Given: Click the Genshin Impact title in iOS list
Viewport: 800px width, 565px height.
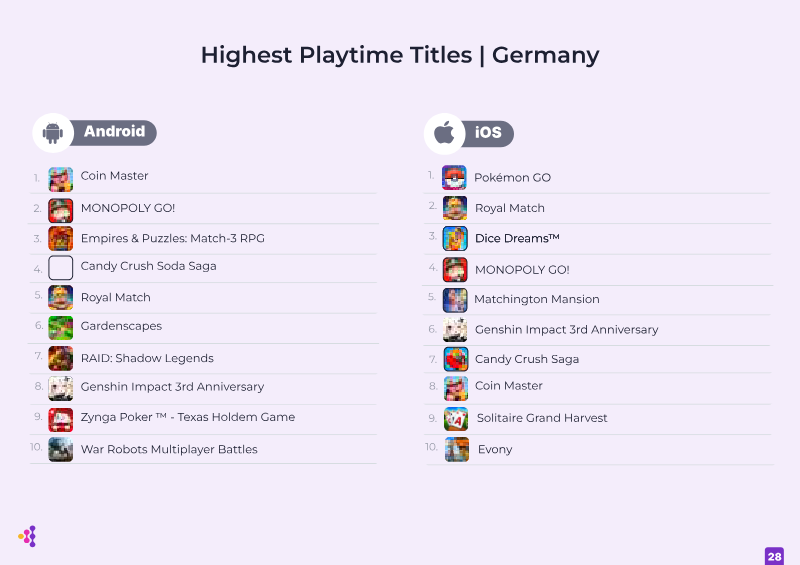Looking at the screenshot, I should (x=566, y=329).
